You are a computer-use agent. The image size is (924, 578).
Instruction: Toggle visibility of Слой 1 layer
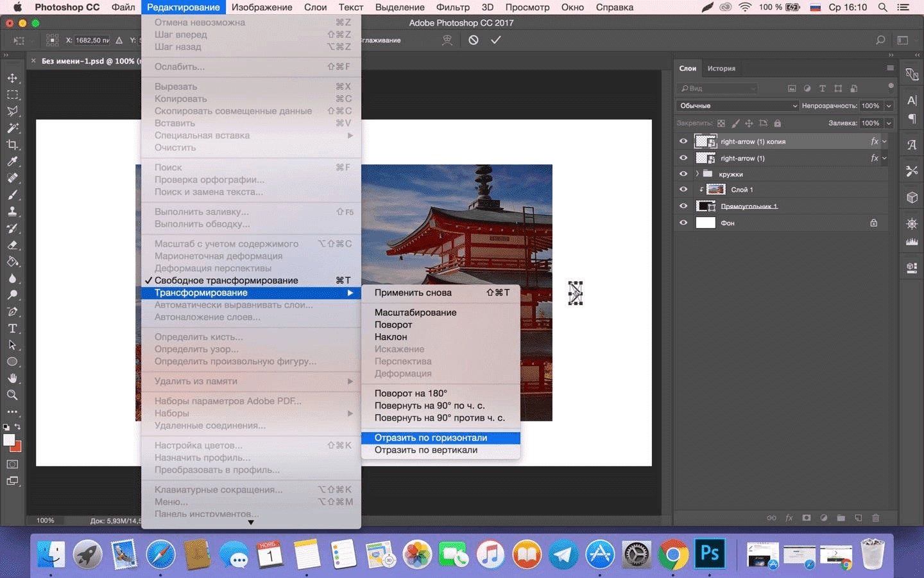click(x=683, y=189)
